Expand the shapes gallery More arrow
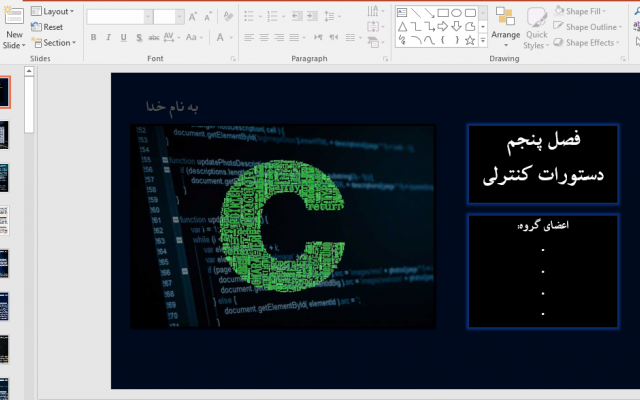Screen dimensions: 640x400 483,40
